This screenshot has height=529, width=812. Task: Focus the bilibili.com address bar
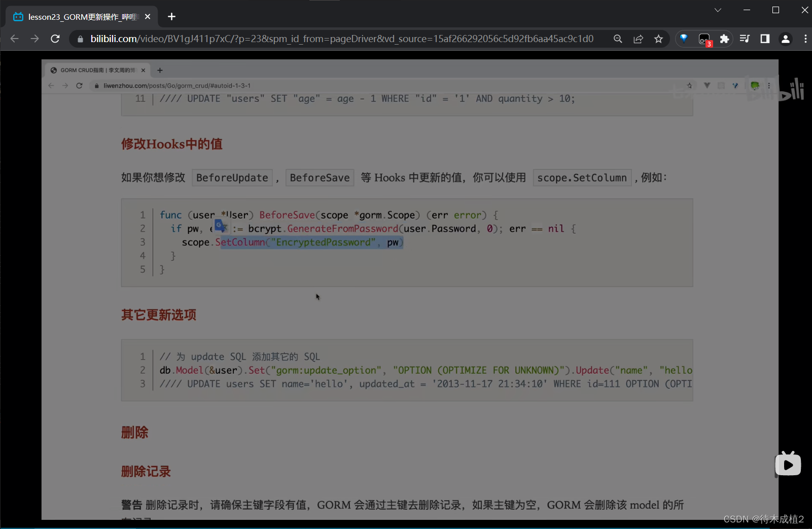pyautogui.click(x=342, y=39)
